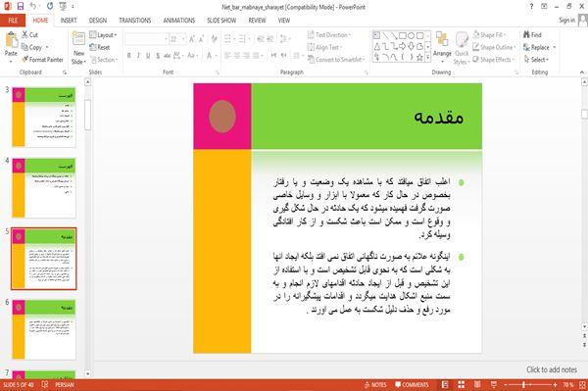The image size is (588, 391).
Task: Click the Undo arrow icon
Action: click(x=33, y=6)
